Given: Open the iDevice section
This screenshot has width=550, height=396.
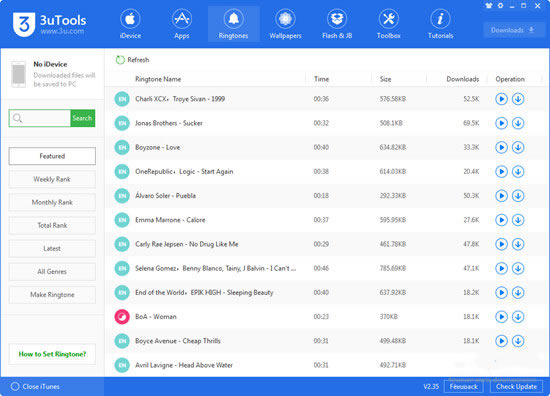Looking at the screenshot, I should pyautogui.click(x=130, y=25).
